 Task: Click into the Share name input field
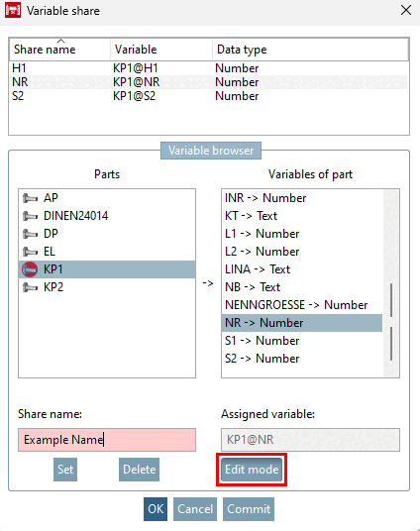[107, 440]
